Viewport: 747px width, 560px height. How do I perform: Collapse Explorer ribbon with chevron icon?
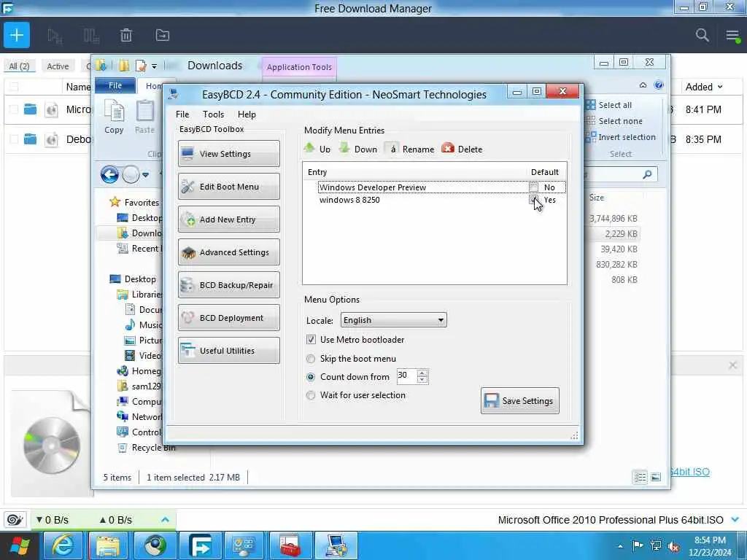pyautogui.click(x=643, y=85)
